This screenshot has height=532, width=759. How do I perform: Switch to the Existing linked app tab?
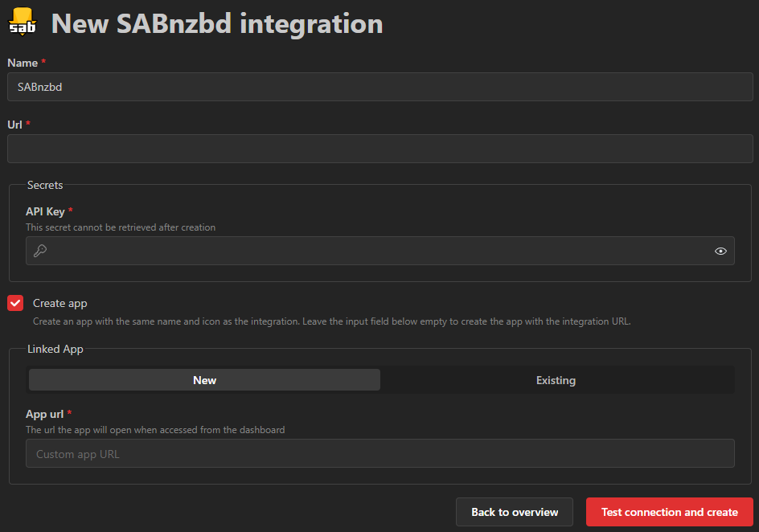(x=556, y=380)
